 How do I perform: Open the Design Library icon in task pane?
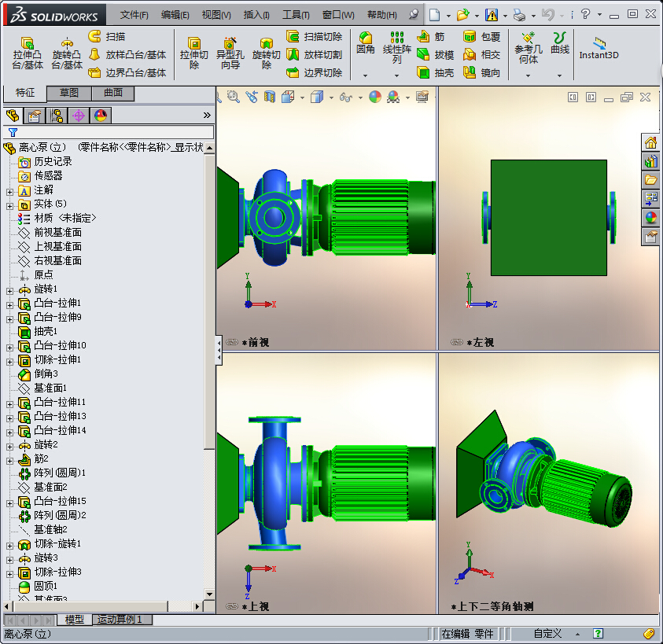pos(650,161)
